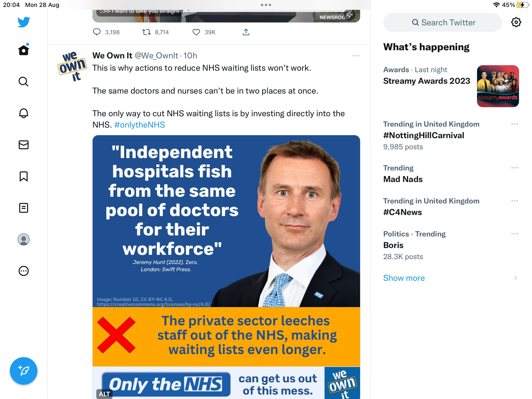
Task: Open trends settings gear
Action: pos(516,22)
